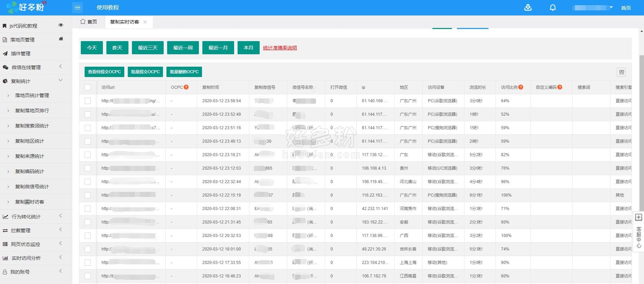The height and width of the screenshot is (284, 644).
Task: Check the row dated 2020-03-12 23:49:13
Action: (x=88, y=141)
